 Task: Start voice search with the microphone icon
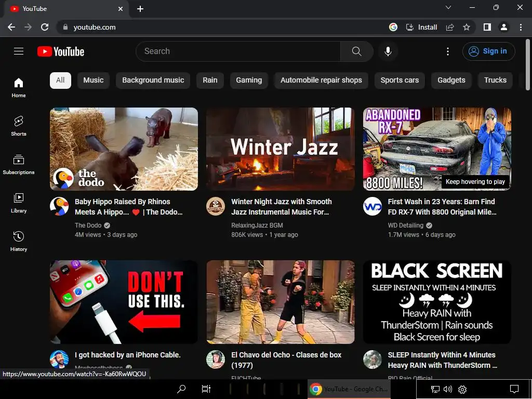click(x=388, y=51)
